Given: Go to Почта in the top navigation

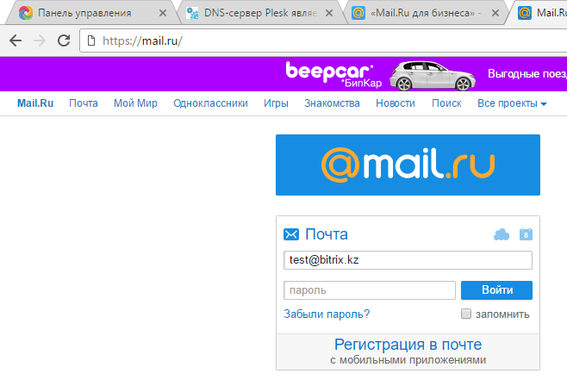Looking at the screenshot, I should pos(84,103).
